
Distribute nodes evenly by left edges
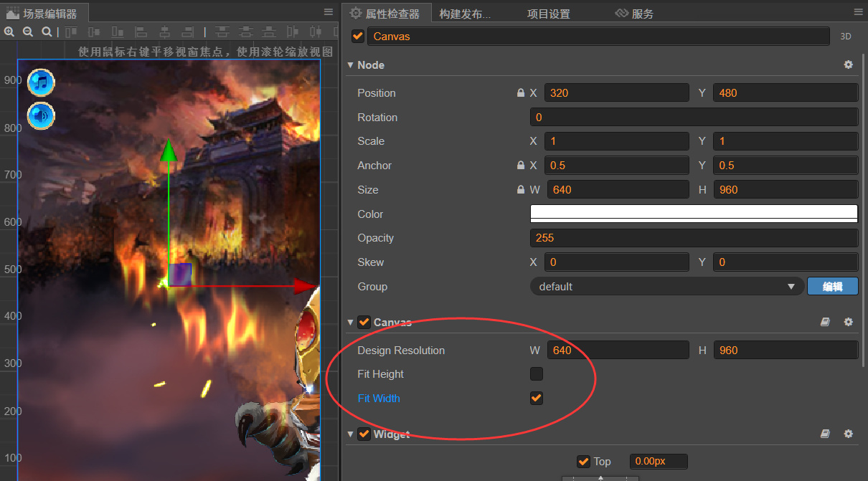coord(293,32)
